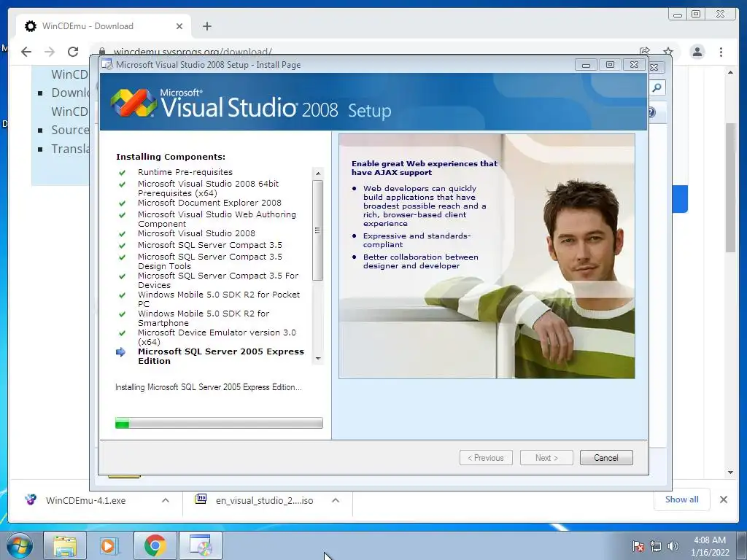
Task: Click 'Installing Microsoft SQL Server 2005 Express Edition...' status text
Action: click(208, 387)
